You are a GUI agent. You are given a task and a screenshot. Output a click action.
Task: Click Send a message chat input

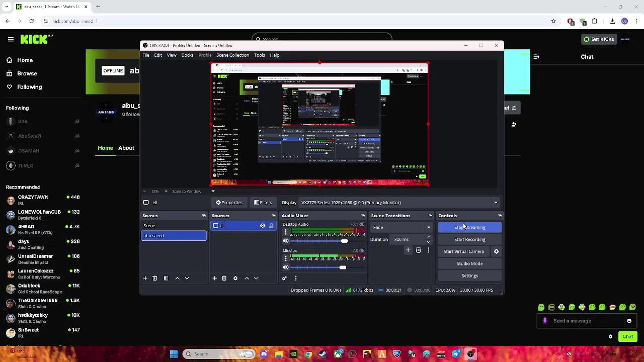(587, 321)
